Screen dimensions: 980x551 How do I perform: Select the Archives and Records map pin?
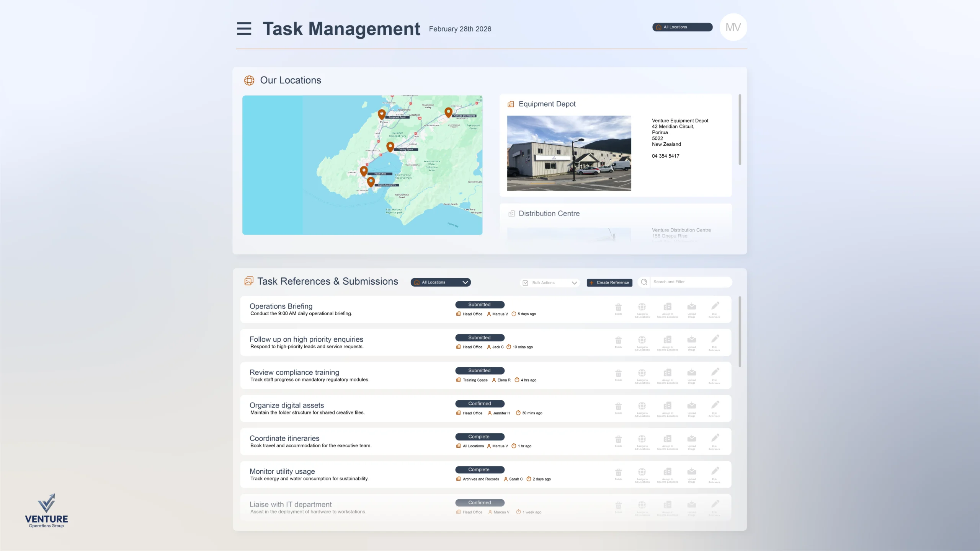(448, 112)
